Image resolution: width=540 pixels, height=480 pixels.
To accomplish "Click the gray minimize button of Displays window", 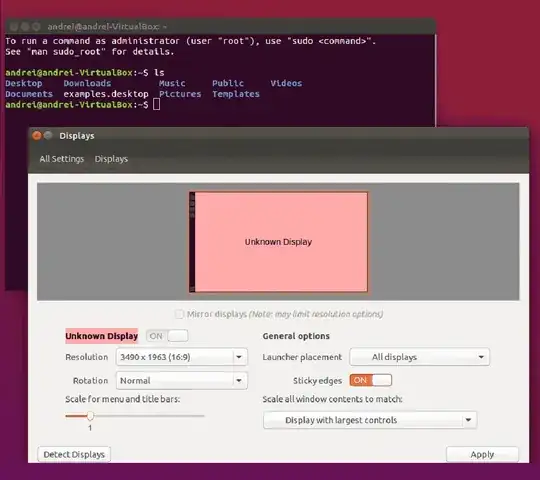I will click(48, 135).
